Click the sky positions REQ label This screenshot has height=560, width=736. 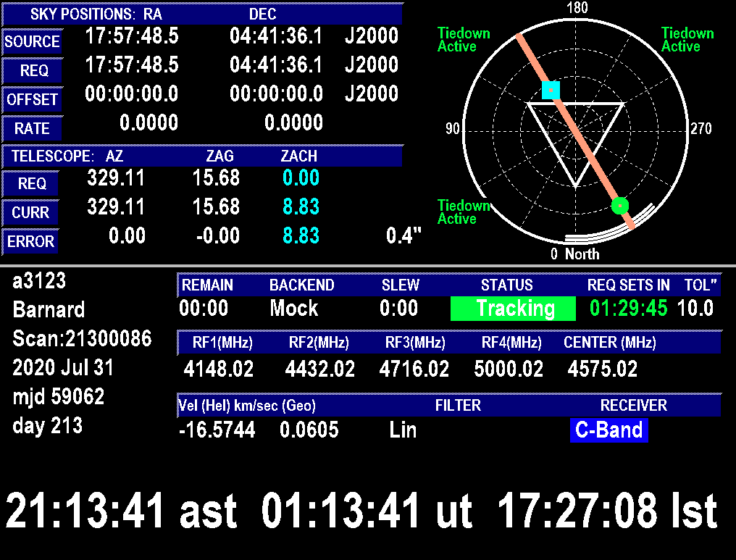[x=34, y=71]
